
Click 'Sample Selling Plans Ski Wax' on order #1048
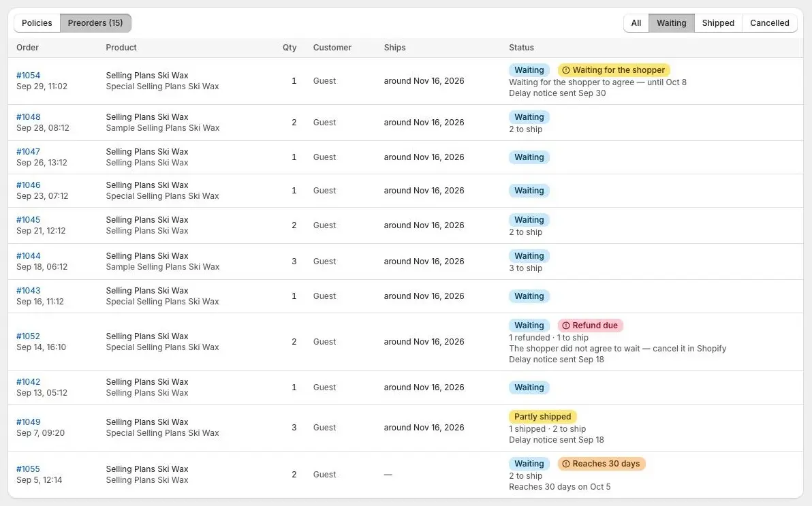163,127
